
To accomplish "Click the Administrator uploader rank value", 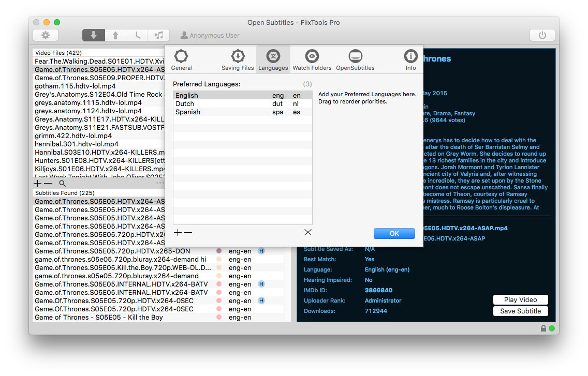I will pyautogui.click(x=383, y=300).
